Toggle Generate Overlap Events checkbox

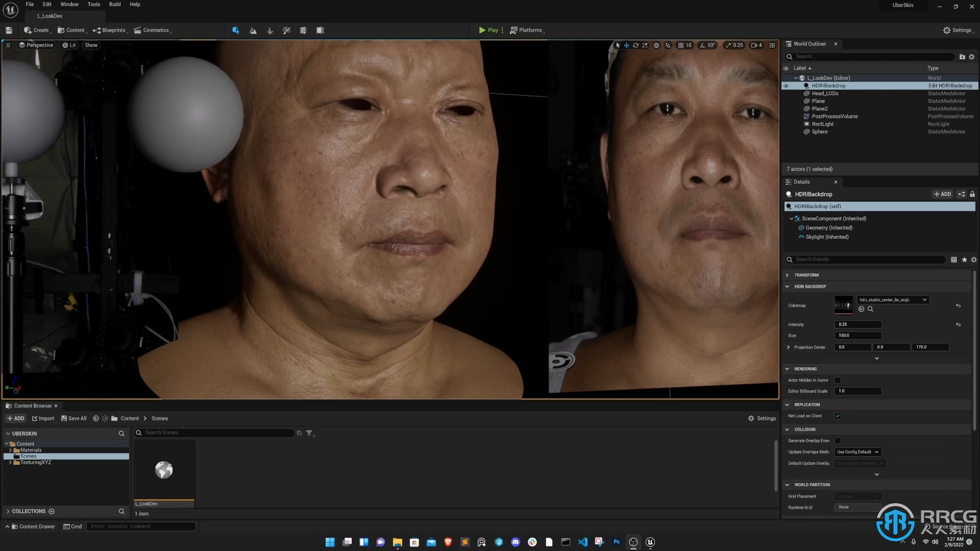tap(838, 441)
